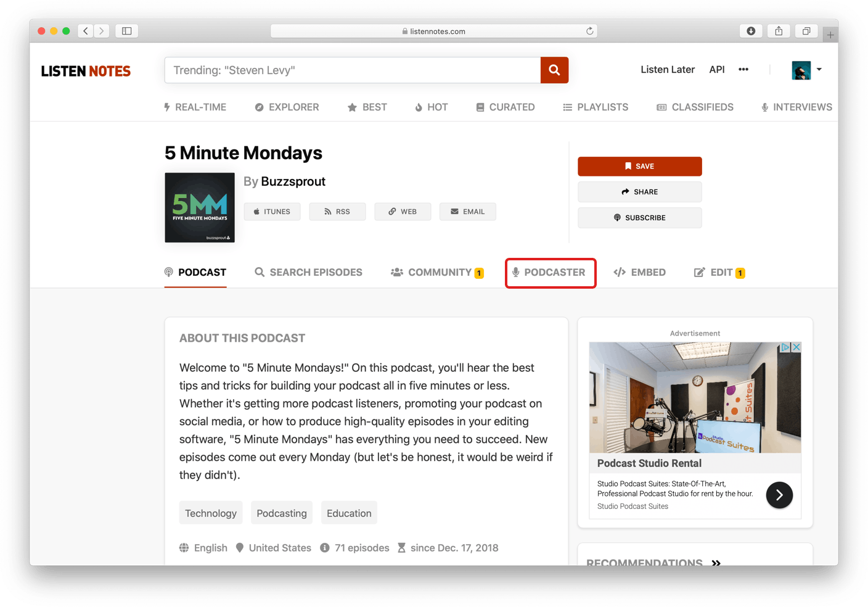Expand the three-dot more menu
This screenshot has height=607, width=868.
tap(743, 70)
